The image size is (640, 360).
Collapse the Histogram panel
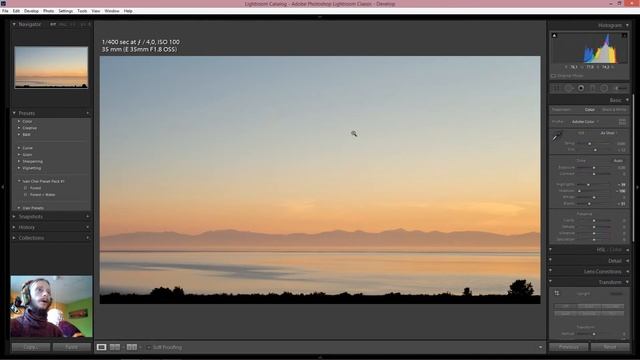[627, 25]
